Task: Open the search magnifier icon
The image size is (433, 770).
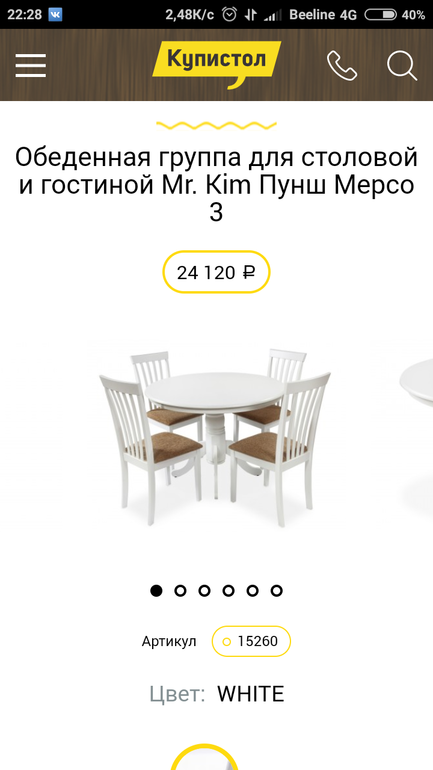Action: [402, 66]
